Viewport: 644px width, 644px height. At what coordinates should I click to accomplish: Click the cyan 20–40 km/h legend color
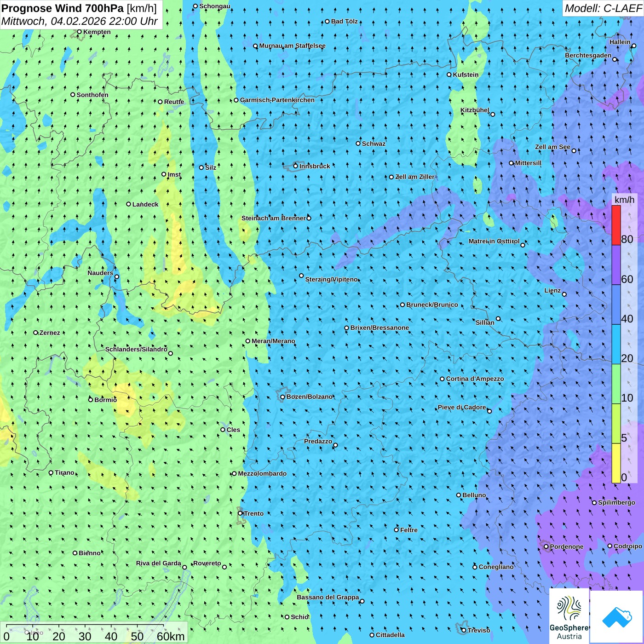pyautogui.click(x=616, y=345)
